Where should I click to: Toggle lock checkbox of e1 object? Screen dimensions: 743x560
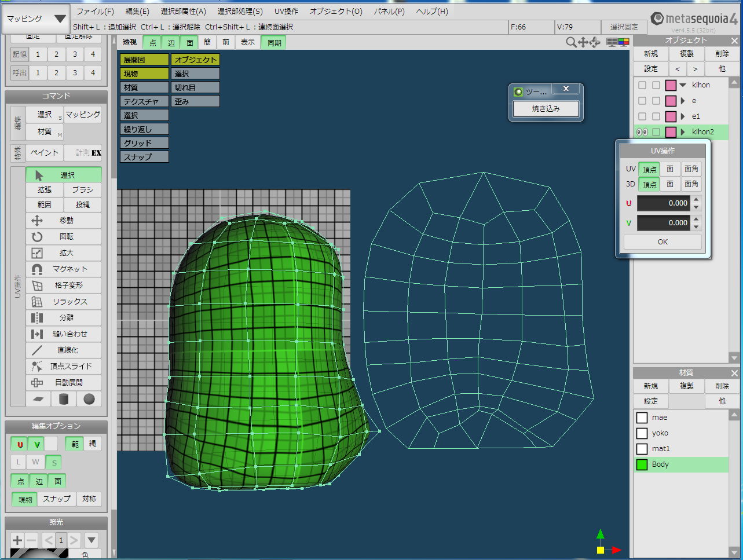click(x=656, y=116)
